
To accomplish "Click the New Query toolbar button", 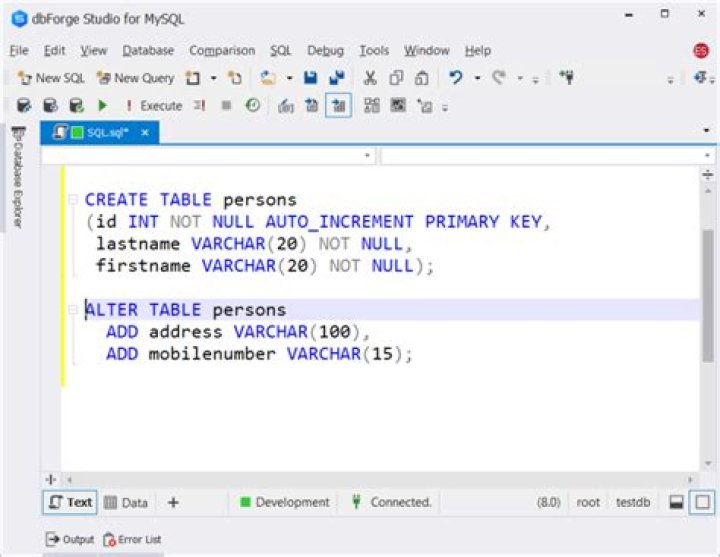I will [135, 78].
